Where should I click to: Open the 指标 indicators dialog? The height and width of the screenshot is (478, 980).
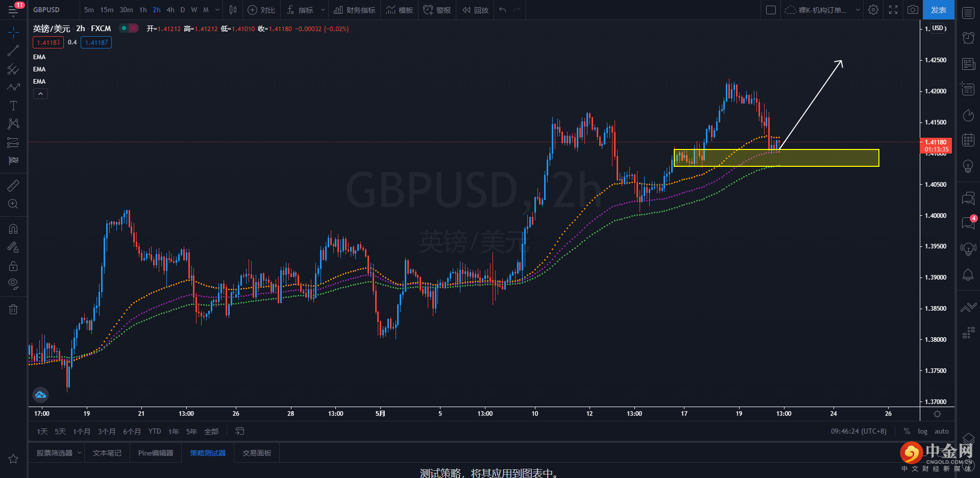coord(300,10)
